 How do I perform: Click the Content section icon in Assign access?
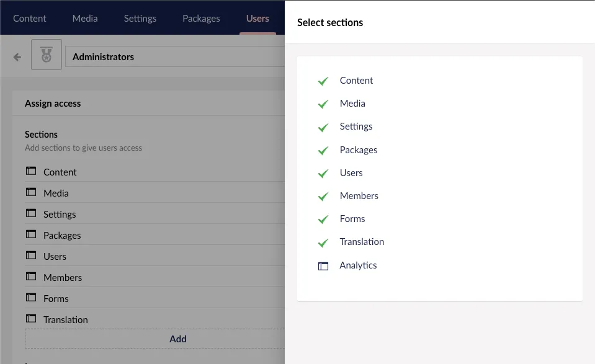click(x=31, y=172)
